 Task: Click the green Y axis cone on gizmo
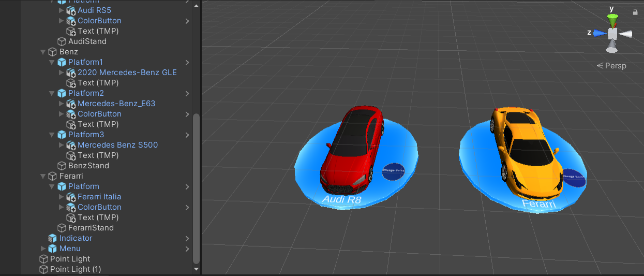click(x=612, y=21)
